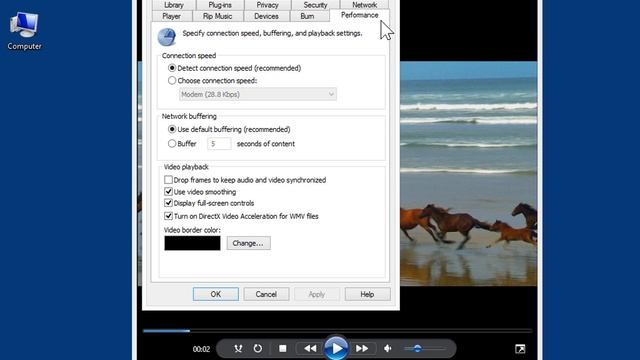Viewport: 640px width, 360px height.
Task: Uncheck Display full-screen controls
Action: 168,203
